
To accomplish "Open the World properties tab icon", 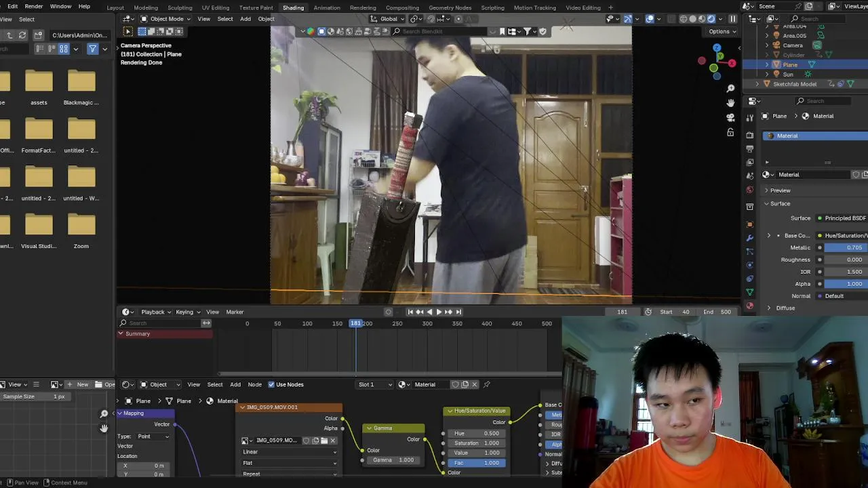I will 749,190.
